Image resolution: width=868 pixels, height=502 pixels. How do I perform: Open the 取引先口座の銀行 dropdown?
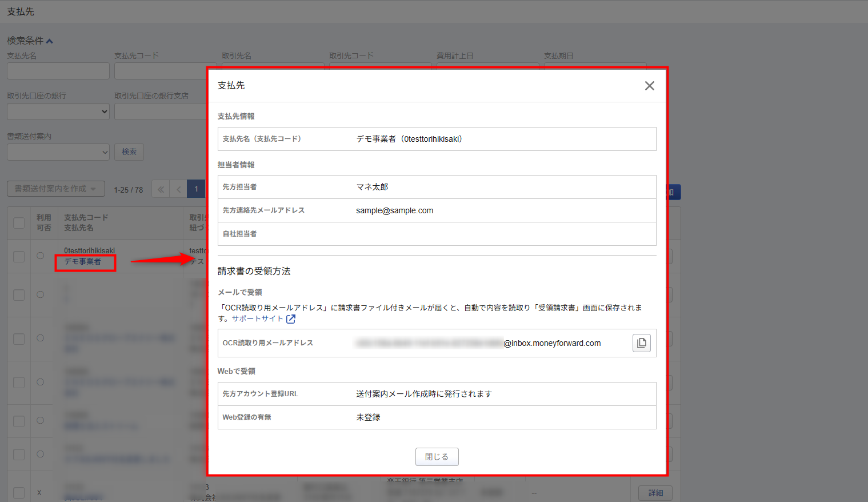coord(58,111)
